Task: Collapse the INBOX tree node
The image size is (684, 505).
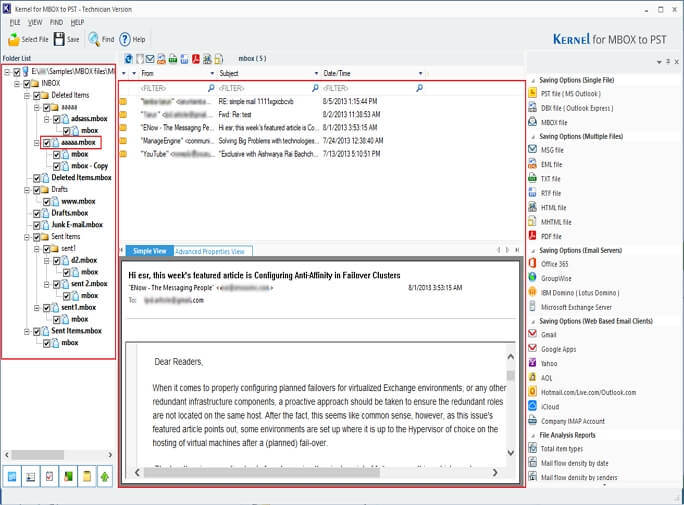Action: pyautogui.click(x=17, y=83)
